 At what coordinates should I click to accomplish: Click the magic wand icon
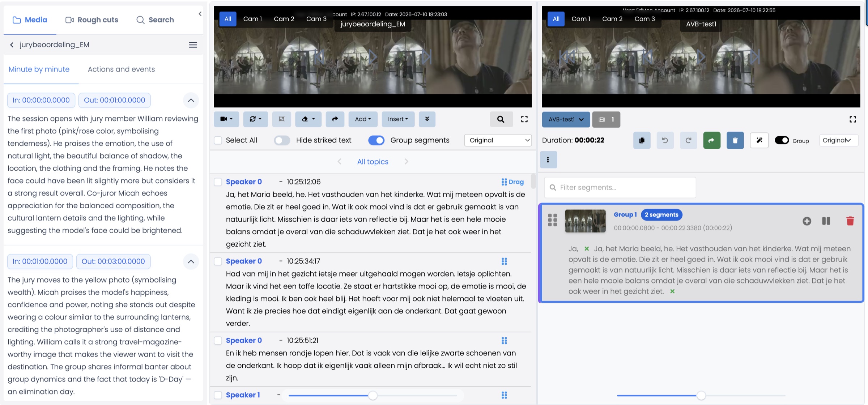(x=759, y=140)
